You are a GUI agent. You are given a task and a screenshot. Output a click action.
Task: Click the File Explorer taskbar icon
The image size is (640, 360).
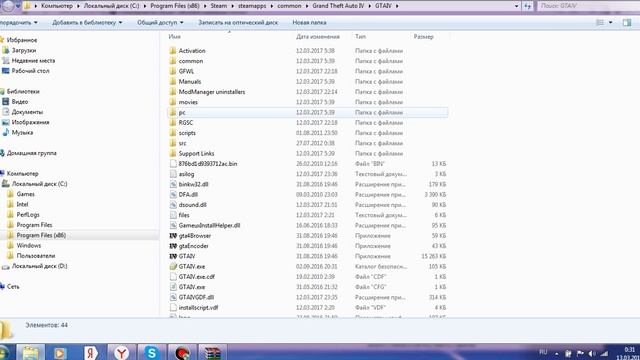30,352
